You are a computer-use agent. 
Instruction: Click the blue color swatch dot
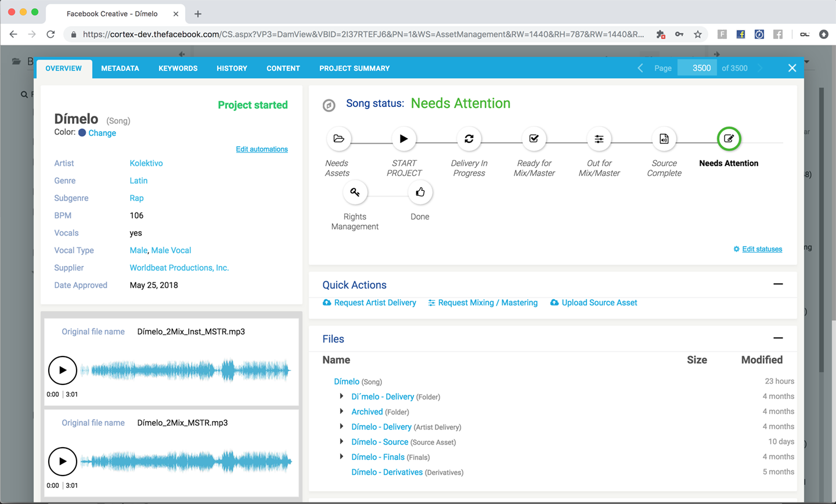pyautogui.click(x=82, y=132)
